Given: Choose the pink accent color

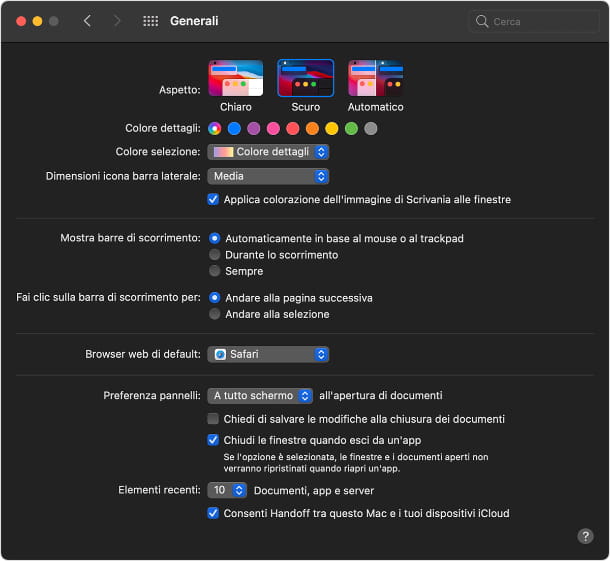Looking at the screenshot, I should pos(273,128).
